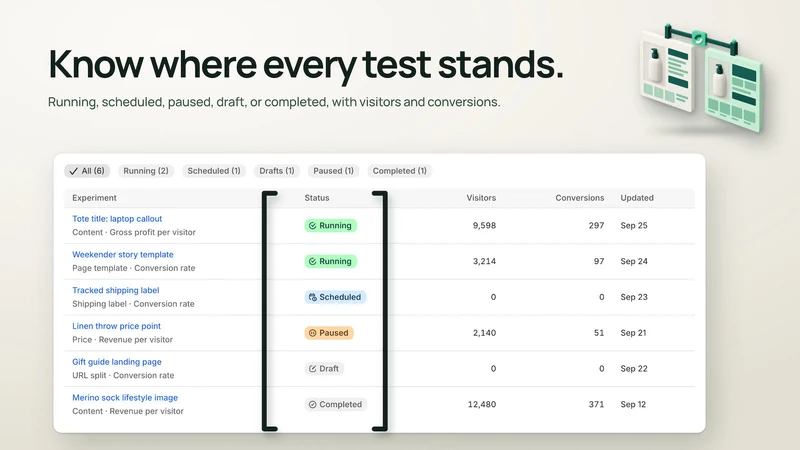Click the Sep 25 updated date
Screen dimensions: 800x450
click(x=634, y=226)
